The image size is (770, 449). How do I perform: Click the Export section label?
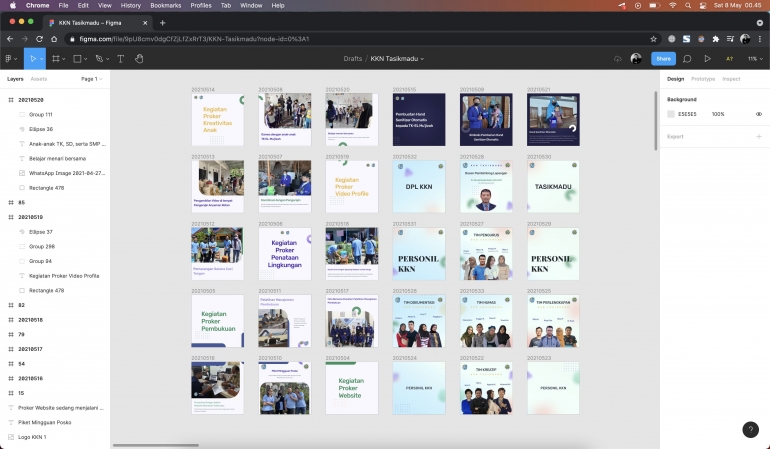click(675, 137)
